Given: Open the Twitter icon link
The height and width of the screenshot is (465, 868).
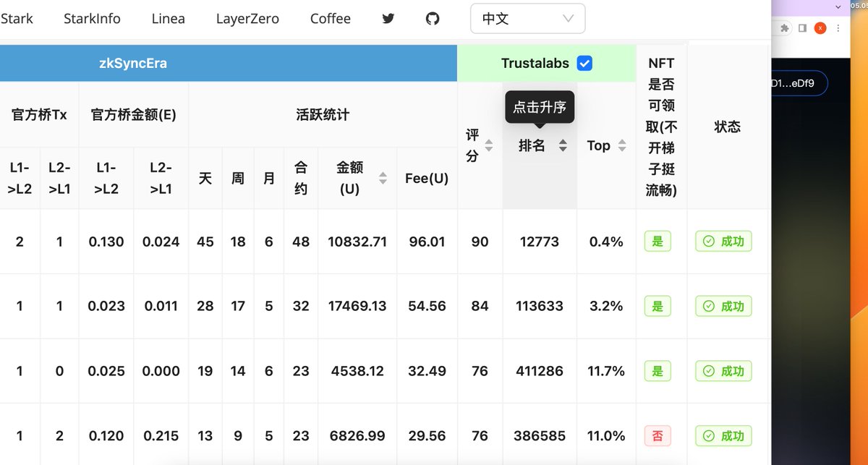Looking at the screenshot, I should 388,19.
